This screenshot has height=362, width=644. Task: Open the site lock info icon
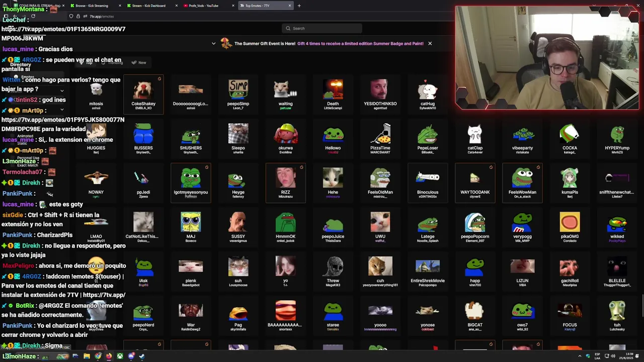77,16
